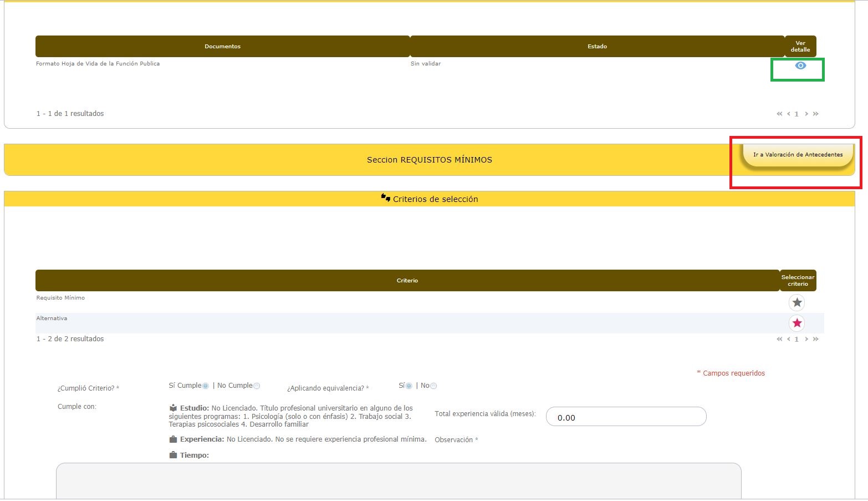Image resolution: width=868 pixels, height=501 pixels.
Task: Go to first page of Documentos table
Action: [779, 114]
